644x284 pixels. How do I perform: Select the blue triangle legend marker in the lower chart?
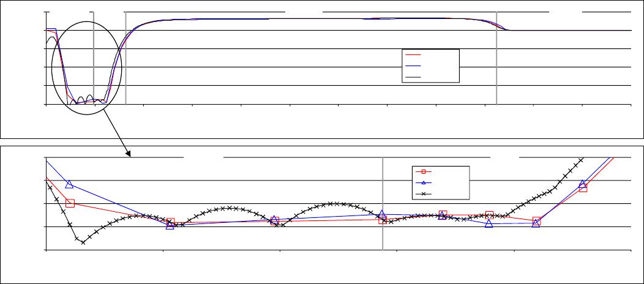point(423,183)
